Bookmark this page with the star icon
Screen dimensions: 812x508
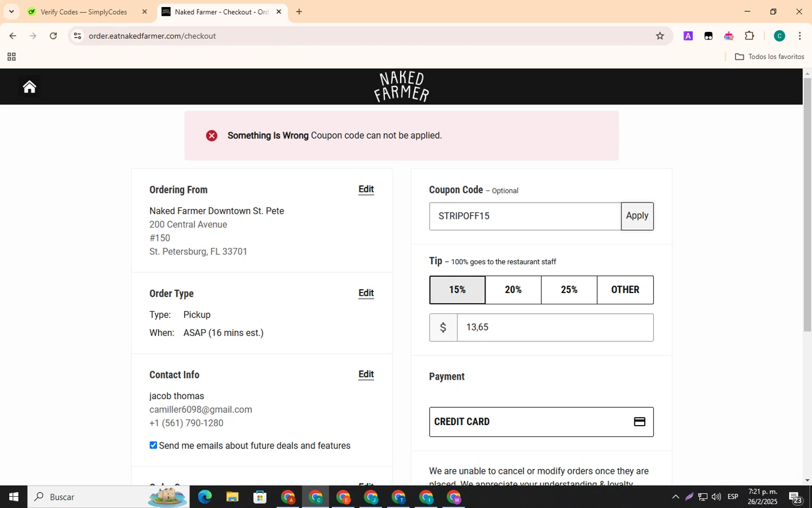(660, 36)
